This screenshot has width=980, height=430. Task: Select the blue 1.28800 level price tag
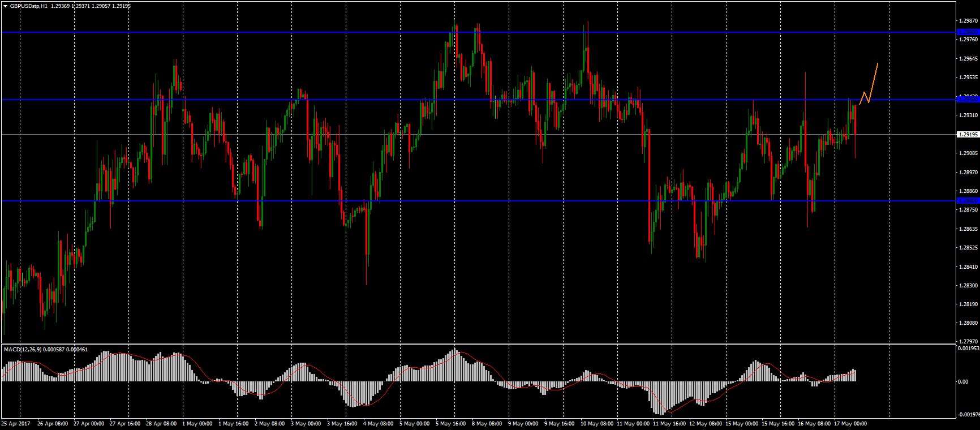click(968, 201)
